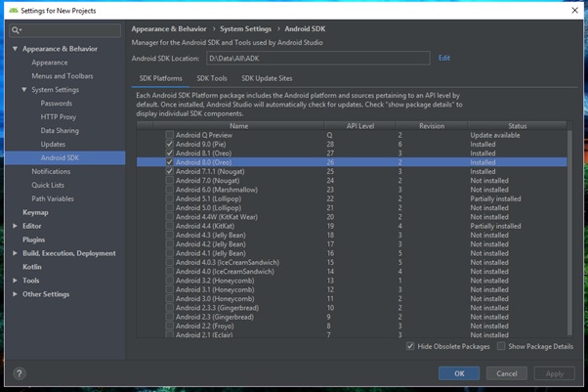
Task: Switch to the SDK Platforms tab
Action: [160, 78]
